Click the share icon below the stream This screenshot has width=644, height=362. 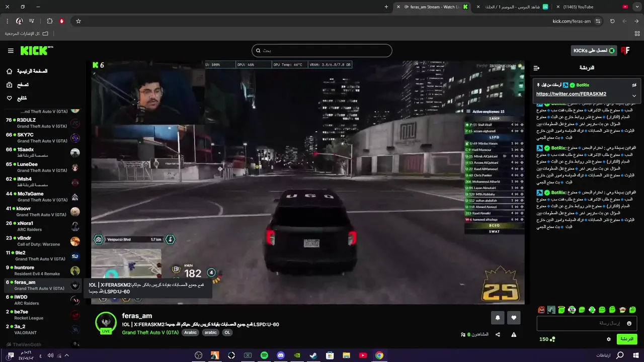tap(498, 334)
